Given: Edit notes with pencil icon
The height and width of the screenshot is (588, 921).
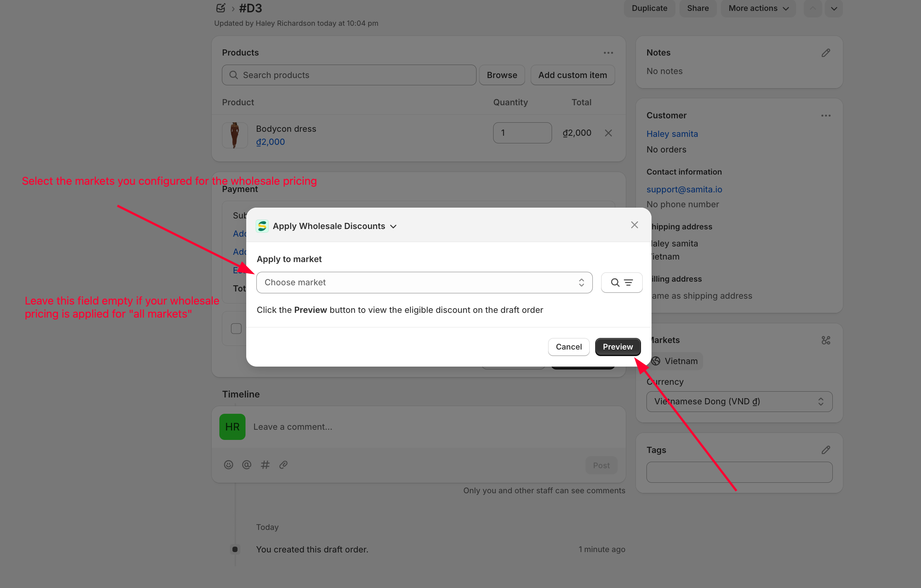Looking at the screenshot, I should [x=825, y=53].
